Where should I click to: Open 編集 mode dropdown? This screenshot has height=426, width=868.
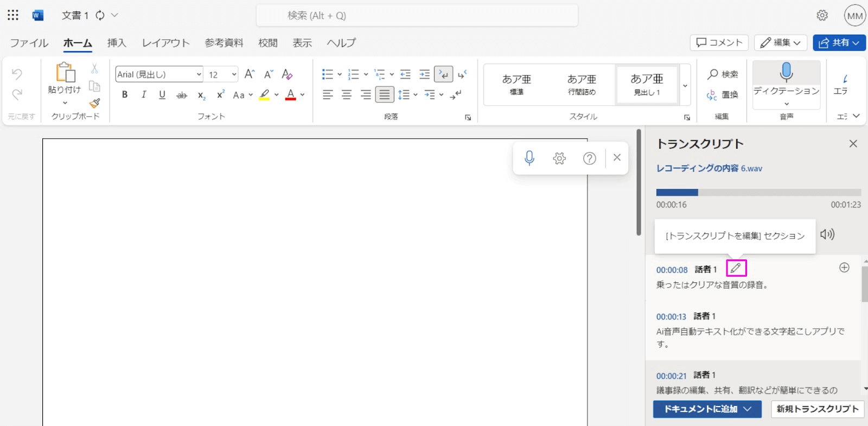point(781,42)
